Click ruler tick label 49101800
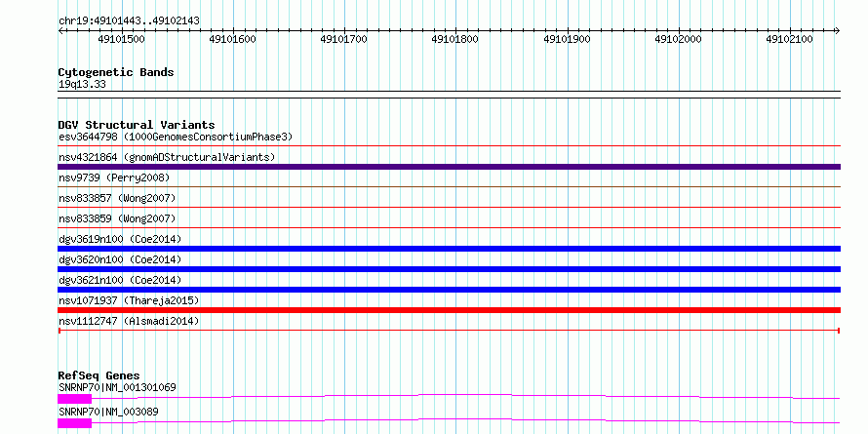 pos(455,39)
